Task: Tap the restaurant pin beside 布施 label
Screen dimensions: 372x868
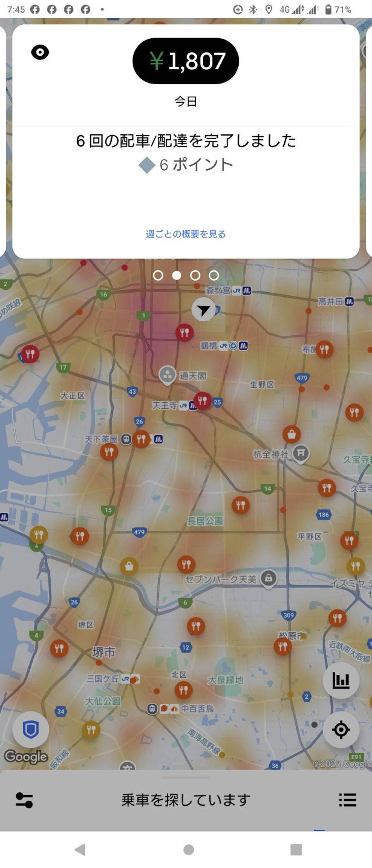Action: click(x=324, y=350)
